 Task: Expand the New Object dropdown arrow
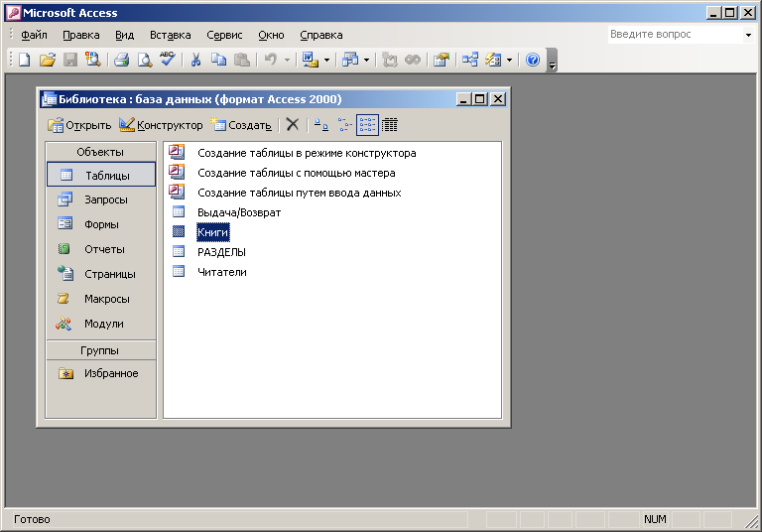pyautogui.click(x=509, y=61)
